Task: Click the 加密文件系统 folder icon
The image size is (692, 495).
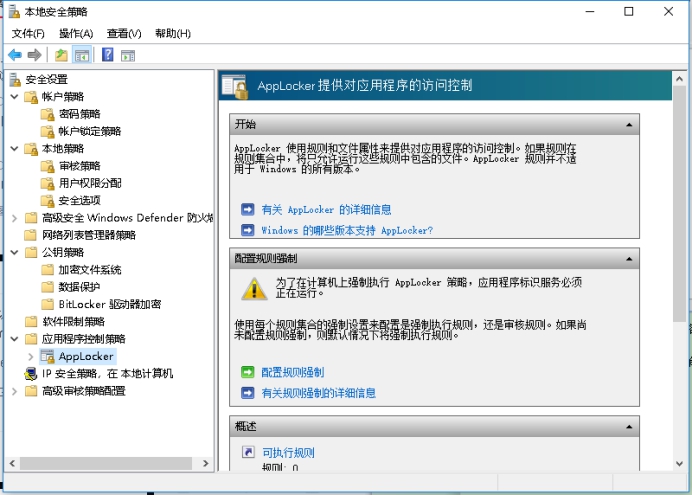Action: pos(47,270)
